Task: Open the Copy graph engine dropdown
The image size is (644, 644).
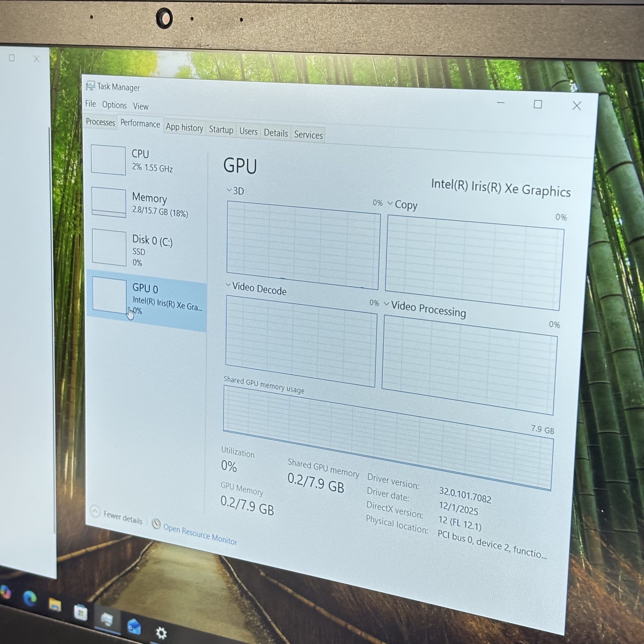Action: pos(390,203)
